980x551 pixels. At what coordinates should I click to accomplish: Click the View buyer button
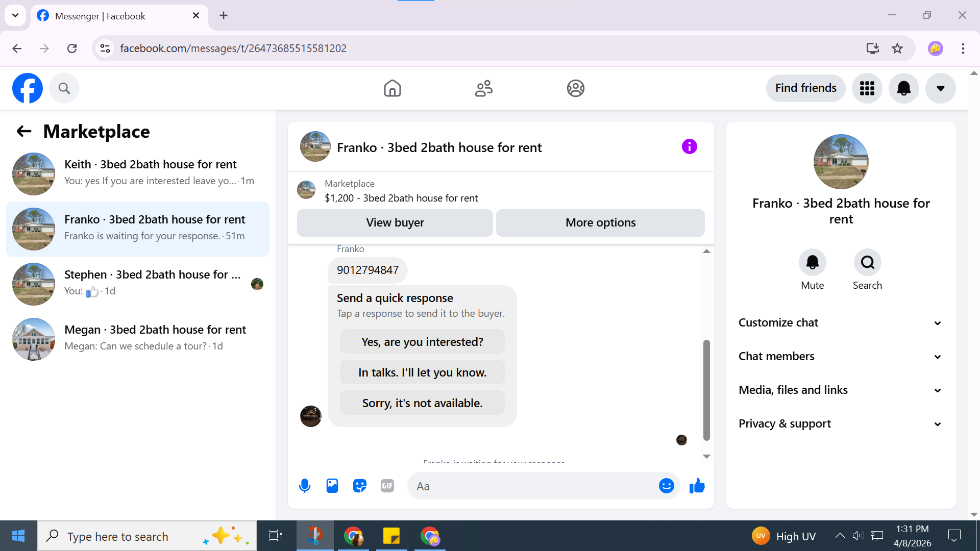tap(395, 222)
